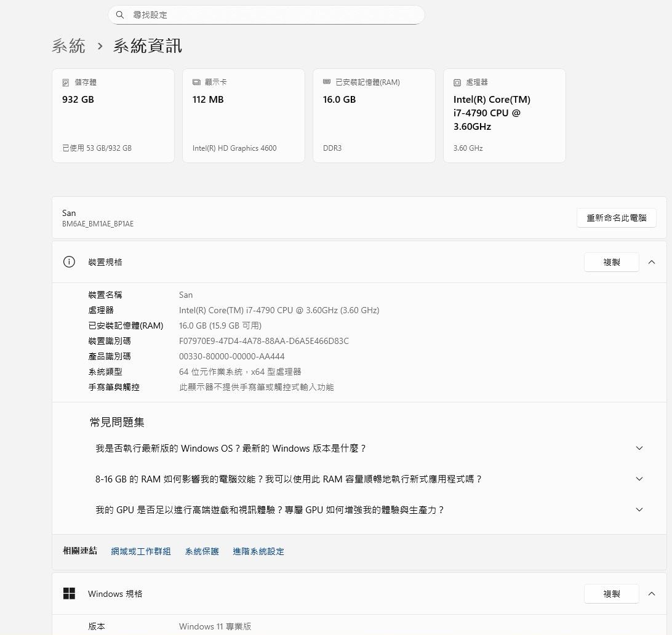Expand the 8-16 GB RAM FAQ question
This screenshot has width=672, height=635.
tap(639, 479)
